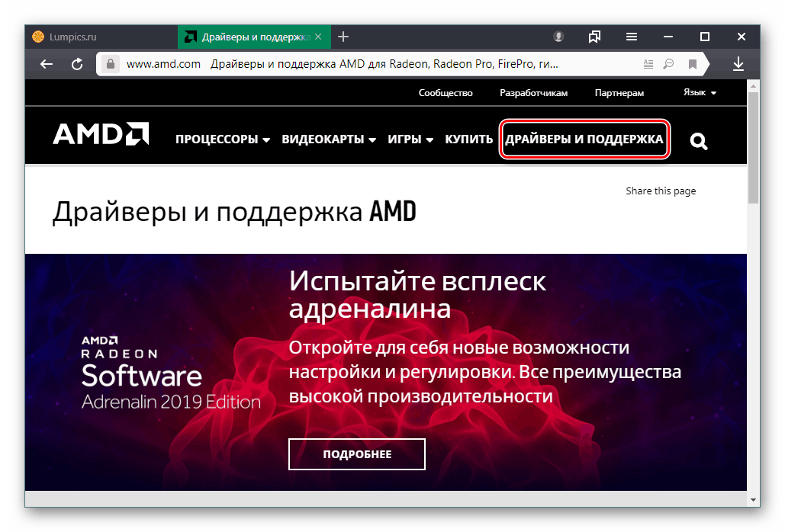The image size is (785, 532).
Task: Click the profile avatar icon
Action: (559, 36)
